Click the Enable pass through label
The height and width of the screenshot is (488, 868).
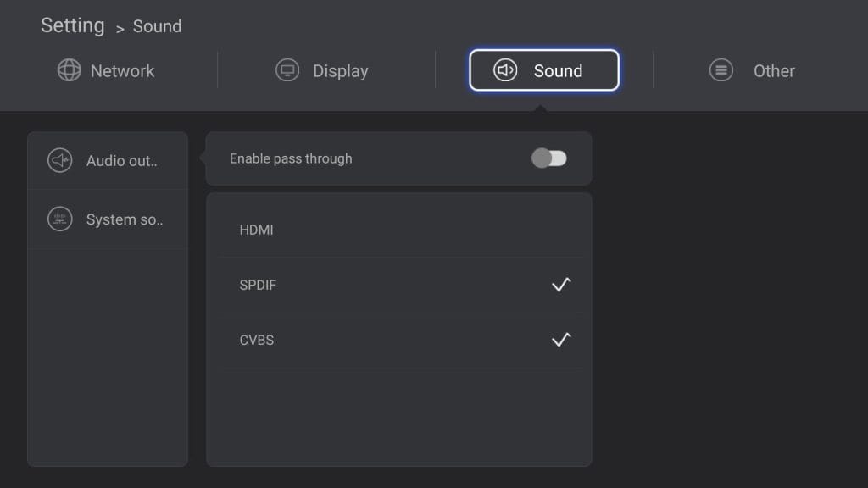pos(291,158)
